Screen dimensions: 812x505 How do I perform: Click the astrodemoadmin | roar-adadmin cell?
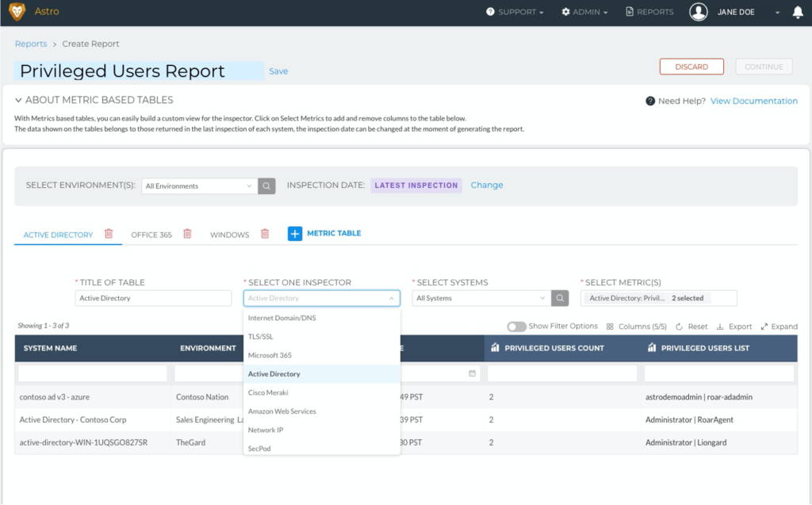[x=699, y=397]
